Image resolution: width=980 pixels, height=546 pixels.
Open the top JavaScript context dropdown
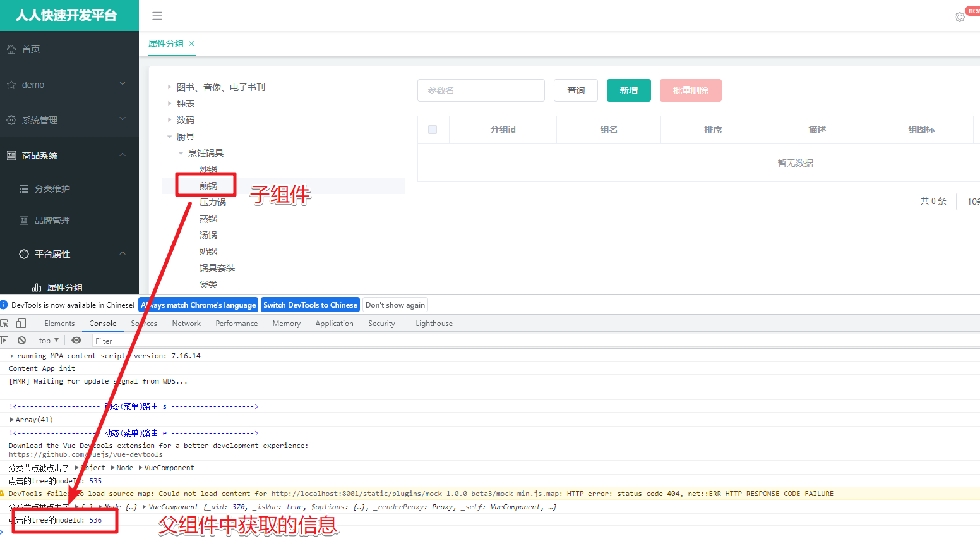(49, 341)
